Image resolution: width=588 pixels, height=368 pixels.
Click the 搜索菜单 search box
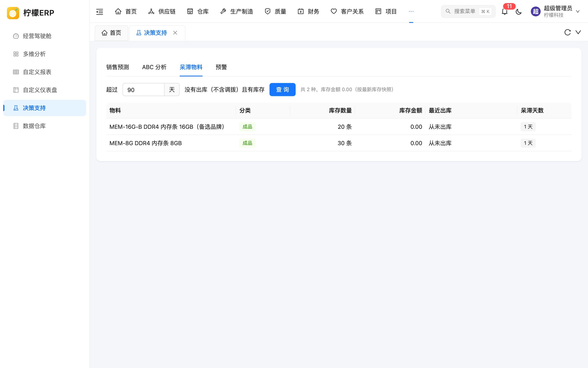[468, 11]
